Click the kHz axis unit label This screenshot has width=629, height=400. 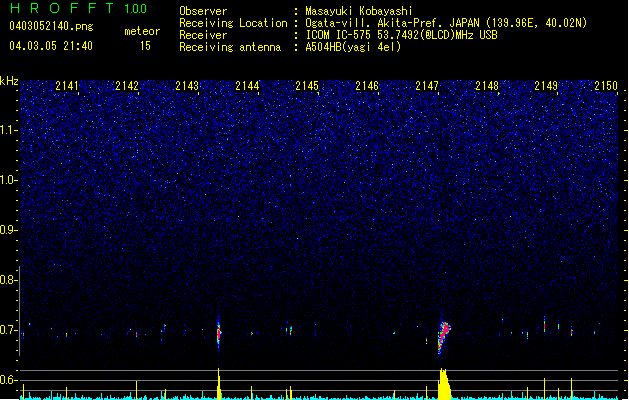click(x=9, y=81)
